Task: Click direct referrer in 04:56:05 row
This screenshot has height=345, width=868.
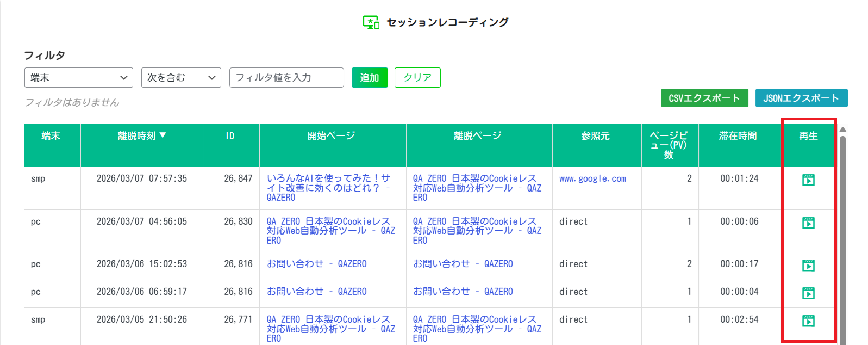Action: tap(573, 221)
